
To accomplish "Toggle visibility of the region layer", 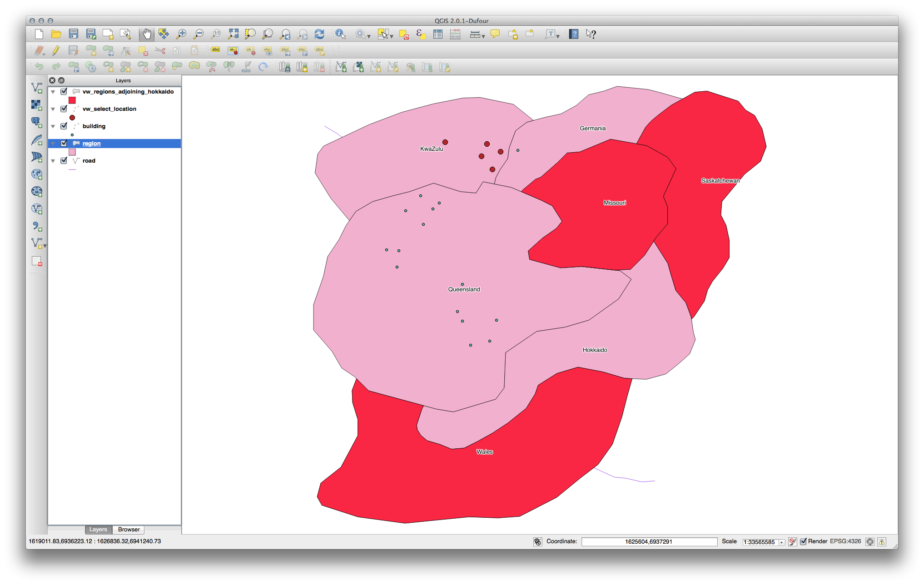I will tap(63, 143).
